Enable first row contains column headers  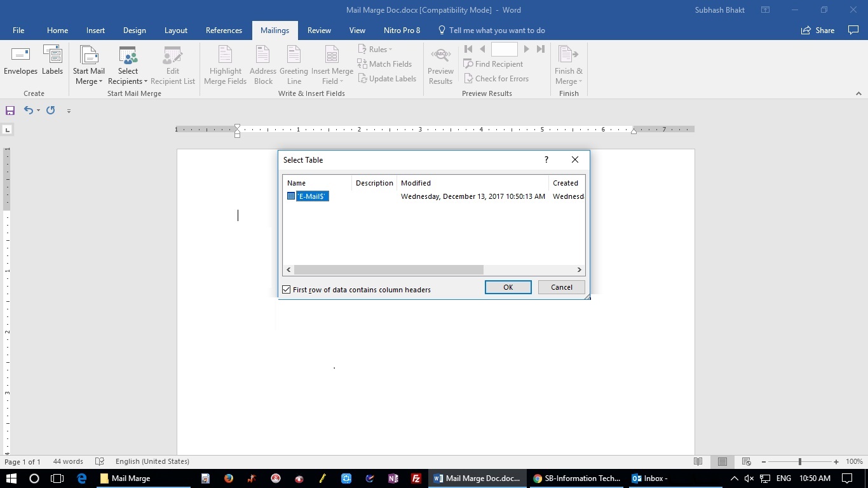(x=286, y=289)
